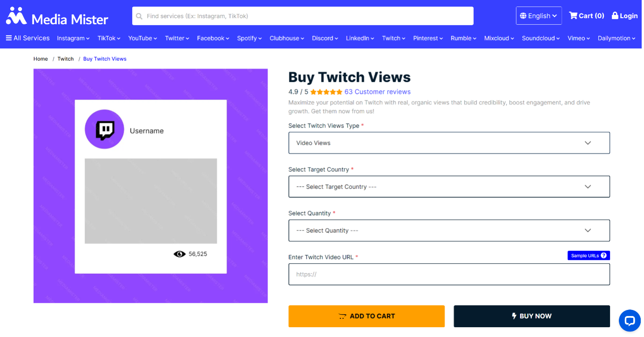This screenshot has height=337, width=644.
Task: Click the Add to Cart button
Action: click(x=367, y=316)
